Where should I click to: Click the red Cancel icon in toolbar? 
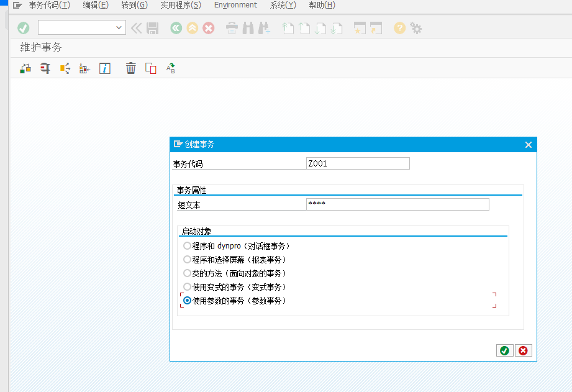(208, 28)
